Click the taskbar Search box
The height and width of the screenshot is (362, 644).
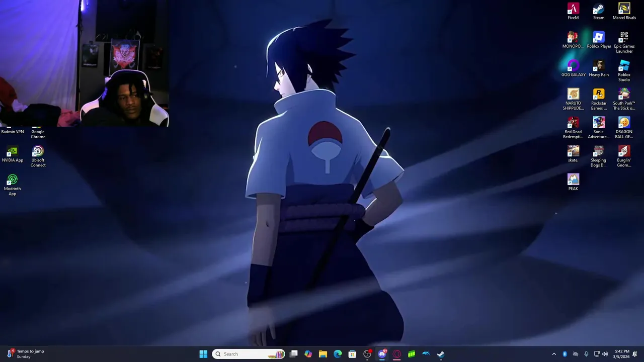pos(249,354)
